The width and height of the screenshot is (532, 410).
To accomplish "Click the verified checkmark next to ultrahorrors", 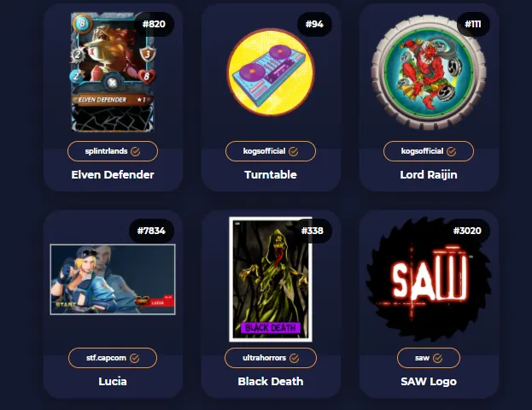I will click(x=294, y=358).
